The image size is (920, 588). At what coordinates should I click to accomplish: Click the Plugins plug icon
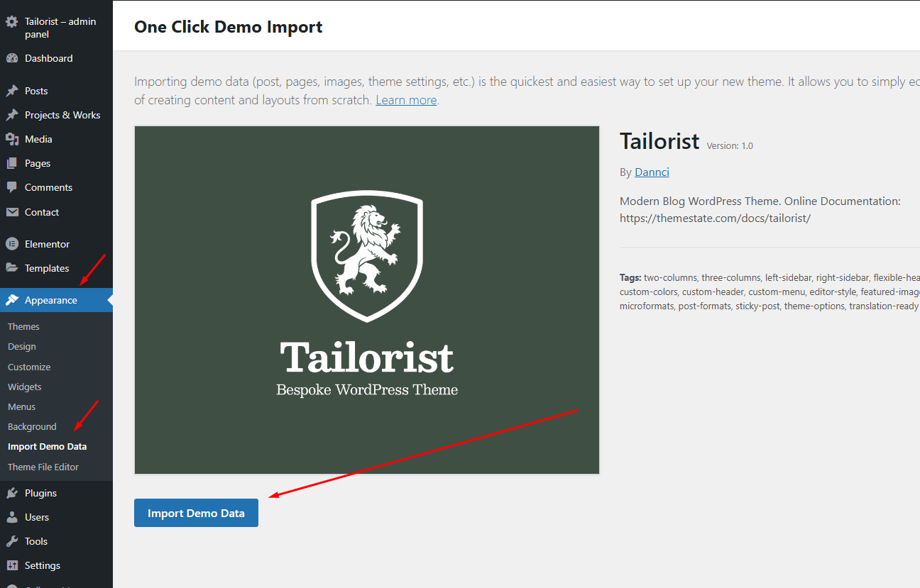click(x=11, y=493)
